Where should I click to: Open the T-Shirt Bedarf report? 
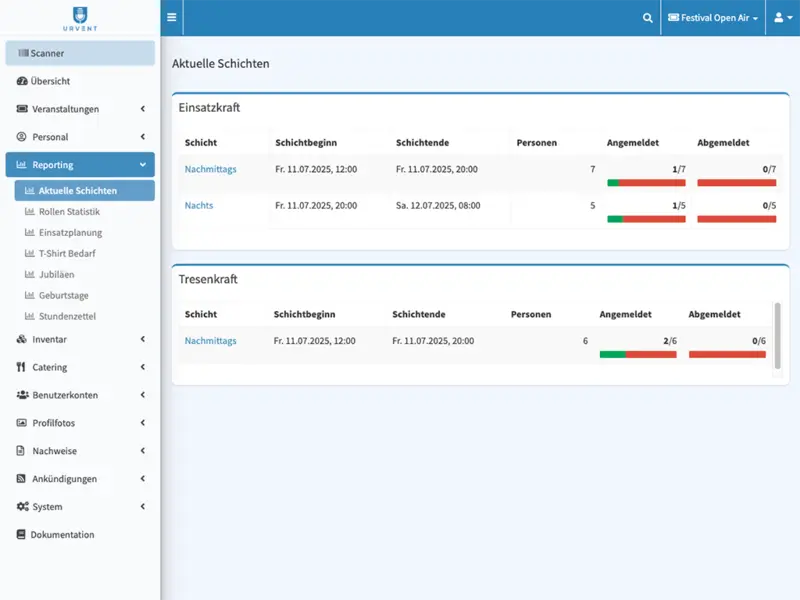click(x=85, y=253)
